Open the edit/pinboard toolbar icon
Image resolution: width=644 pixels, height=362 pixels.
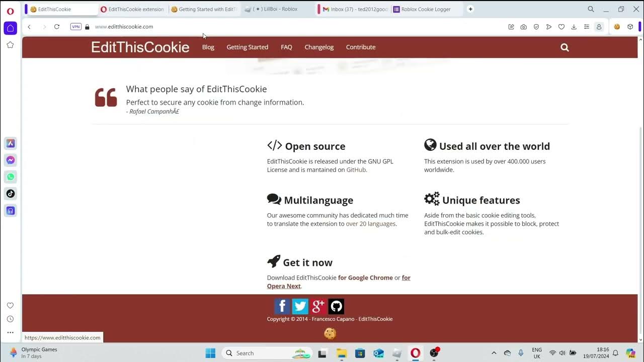(x=511, y=27)
